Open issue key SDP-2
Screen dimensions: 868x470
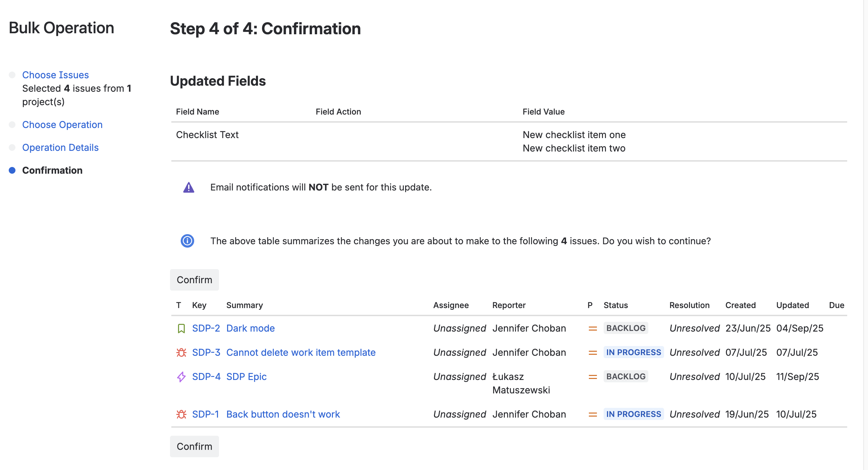(x=206, y=328)
